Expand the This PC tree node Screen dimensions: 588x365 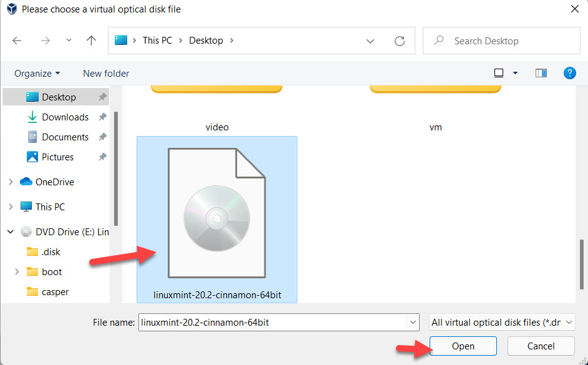point(11,207)
